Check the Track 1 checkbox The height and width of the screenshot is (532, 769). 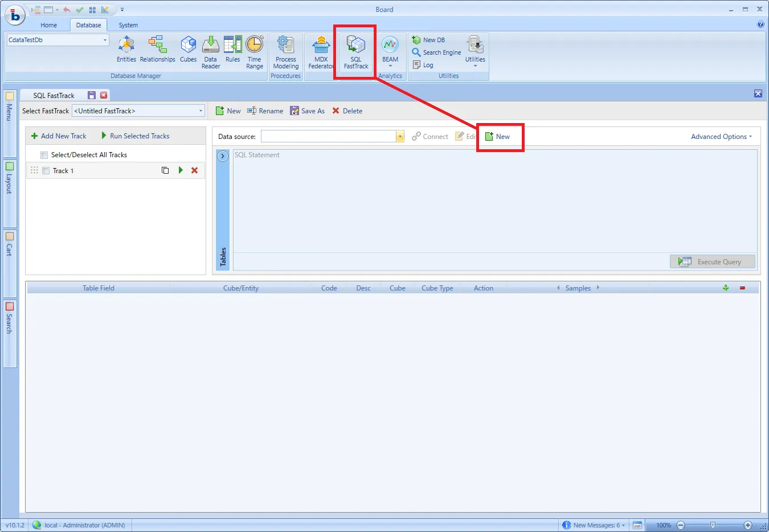tap(46, 171)
